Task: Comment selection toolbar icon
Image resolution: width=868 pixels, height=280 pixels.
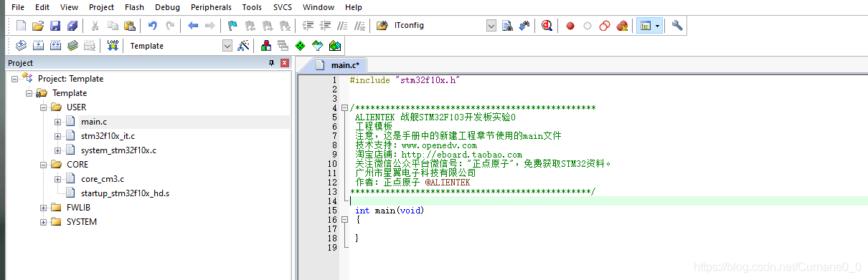Action: [342, 26]
